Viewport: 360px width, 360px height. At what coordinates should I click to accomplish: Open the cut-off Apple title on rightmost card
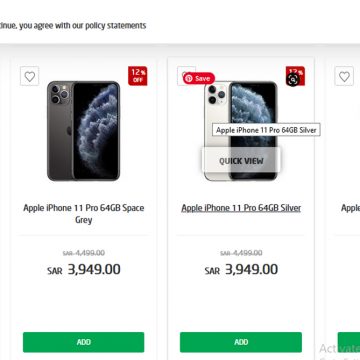[350, 208]
